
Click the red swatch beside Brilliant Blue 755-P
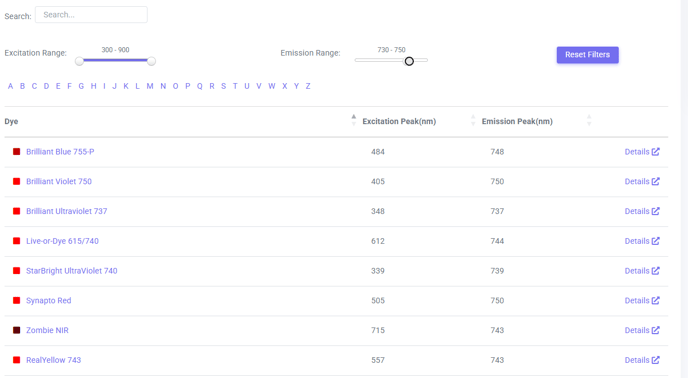(x=17, y=151)
